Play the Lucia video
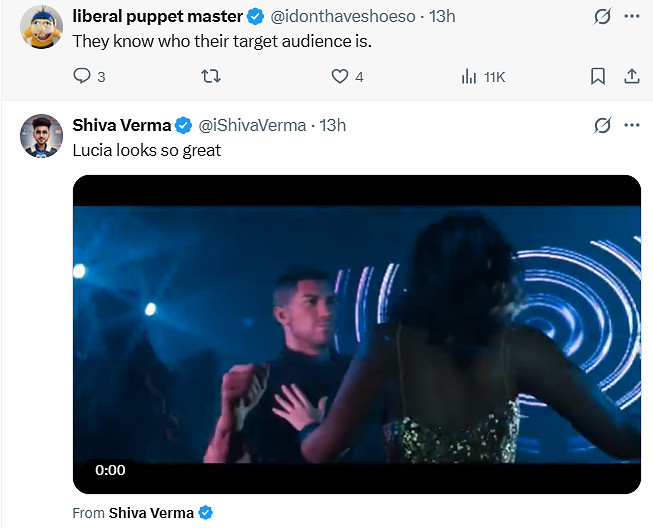The image size is (653, 528). point(357,334)
